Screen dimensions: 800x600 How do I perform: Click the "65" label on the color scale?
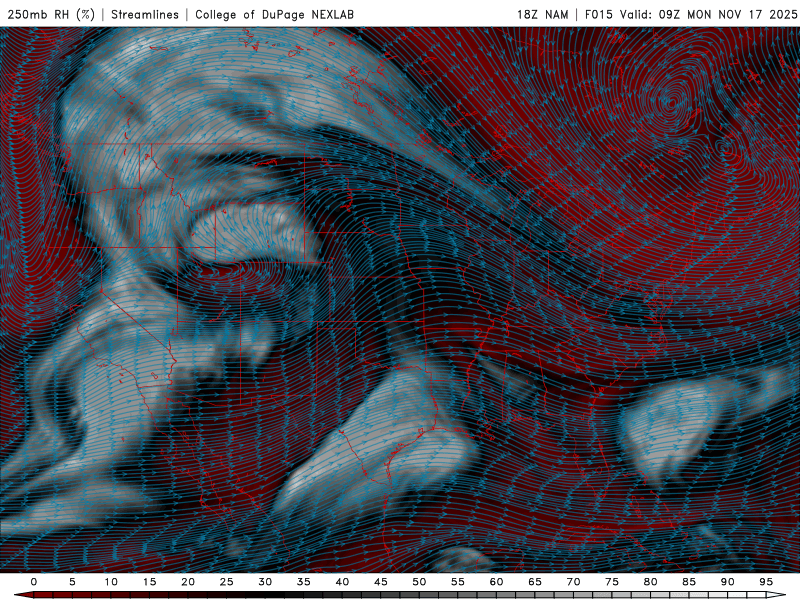coord(535,582)
